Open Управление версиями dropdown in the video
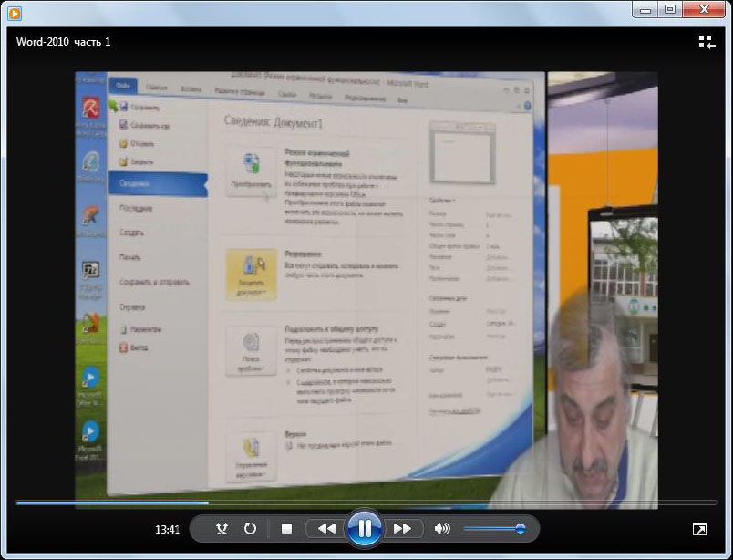Screen dimensions: 733x560 (252, 458)
